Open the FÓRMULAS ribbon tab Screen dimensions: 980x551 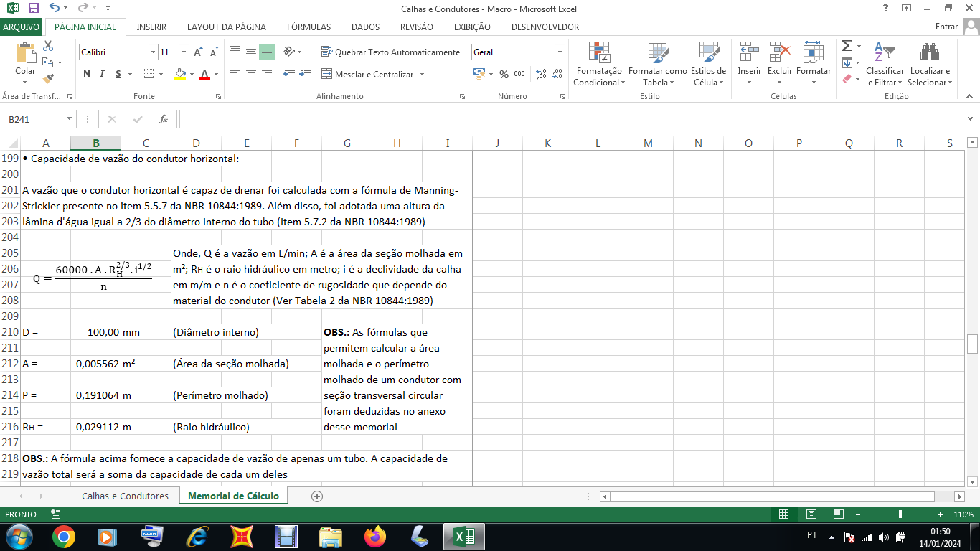[x=308, y=27]
